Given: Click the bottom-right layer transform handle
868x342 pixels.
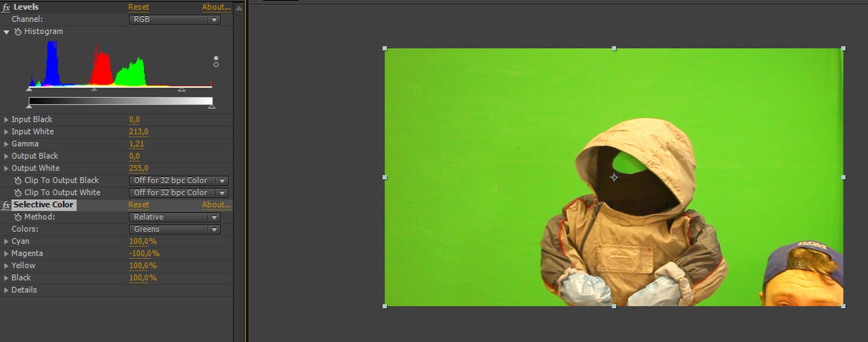Looking at the screenshot, I should (x=843, y=306).
